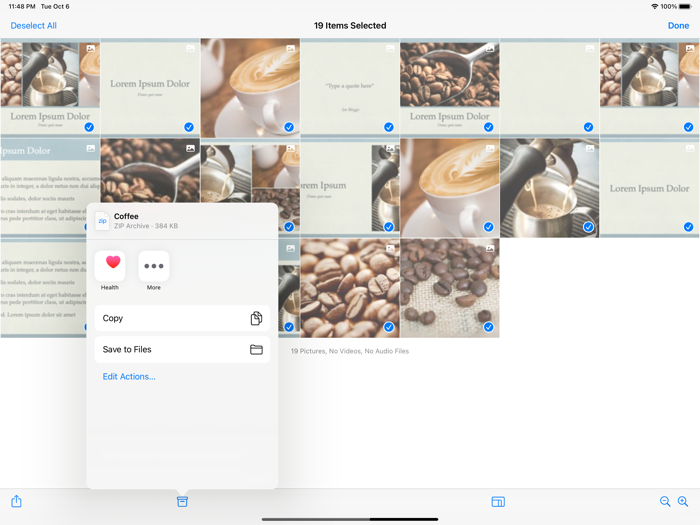Click the '19 Items Selected' title
700x525 pixels.
click(x=350, y=25)
